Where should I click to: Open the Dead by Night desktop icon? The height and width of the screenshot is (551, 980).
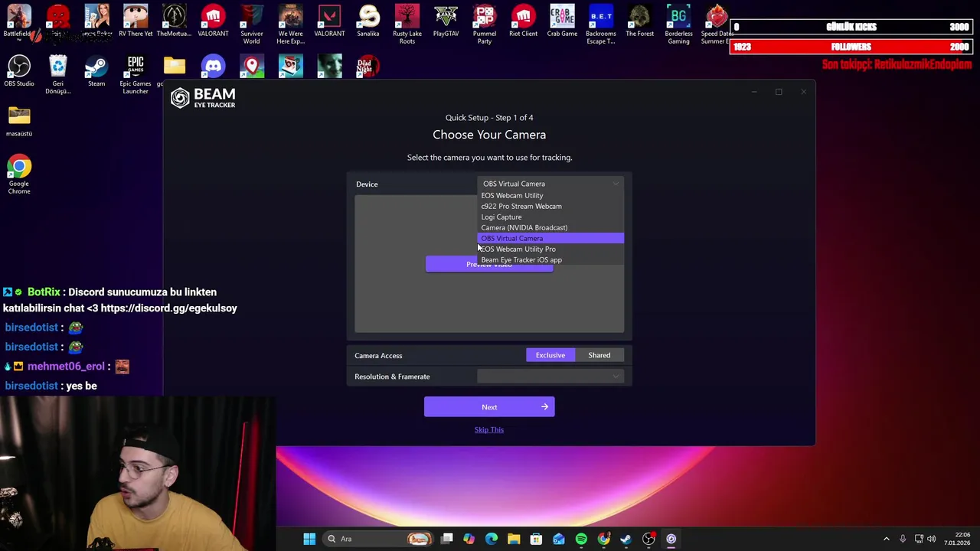368,67
